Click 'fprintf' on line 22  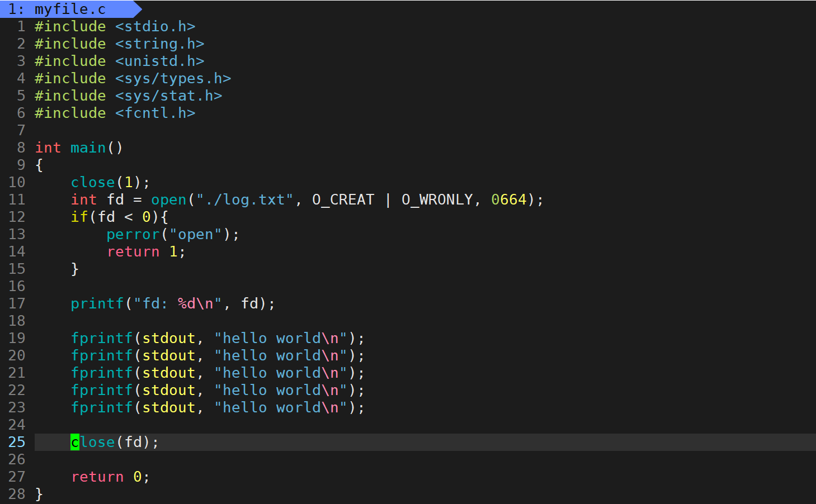click(x=102, y=390)
